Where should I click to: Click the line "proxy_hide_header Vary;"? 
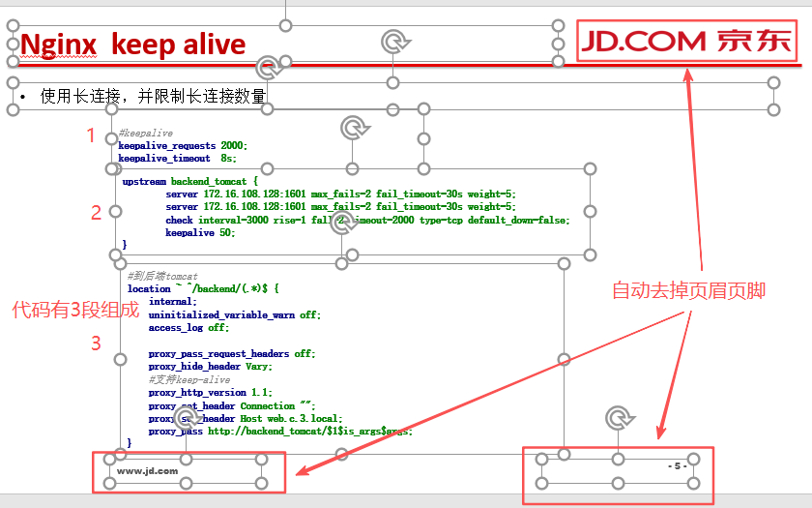tap(211, 367)
